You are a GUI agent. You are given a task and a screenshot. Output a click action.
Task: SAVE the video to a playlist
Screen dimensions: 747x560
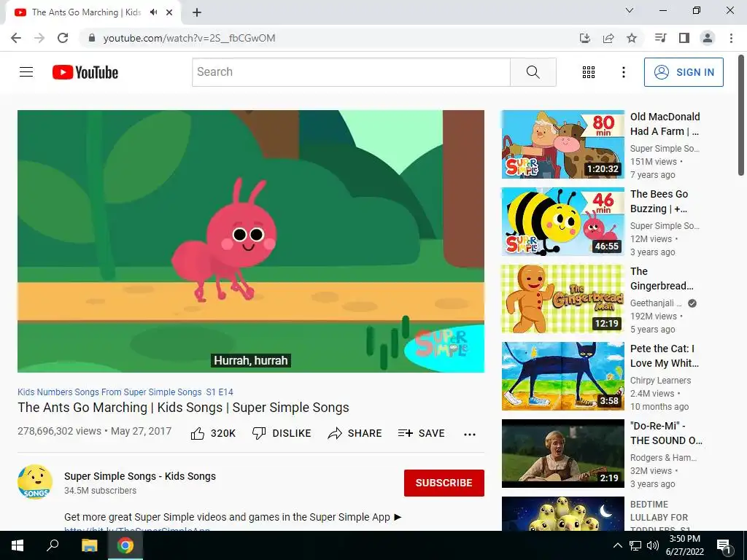[421, 433]
